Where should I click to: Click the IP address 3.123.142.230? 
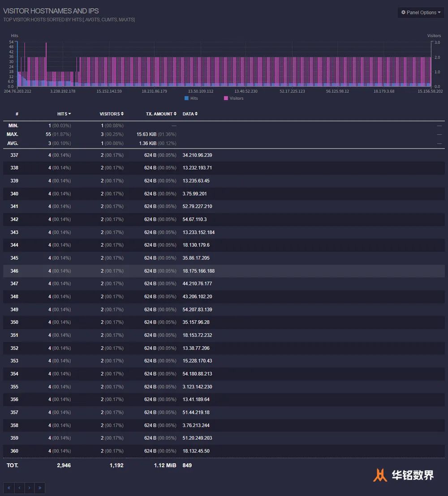[197, 387]
